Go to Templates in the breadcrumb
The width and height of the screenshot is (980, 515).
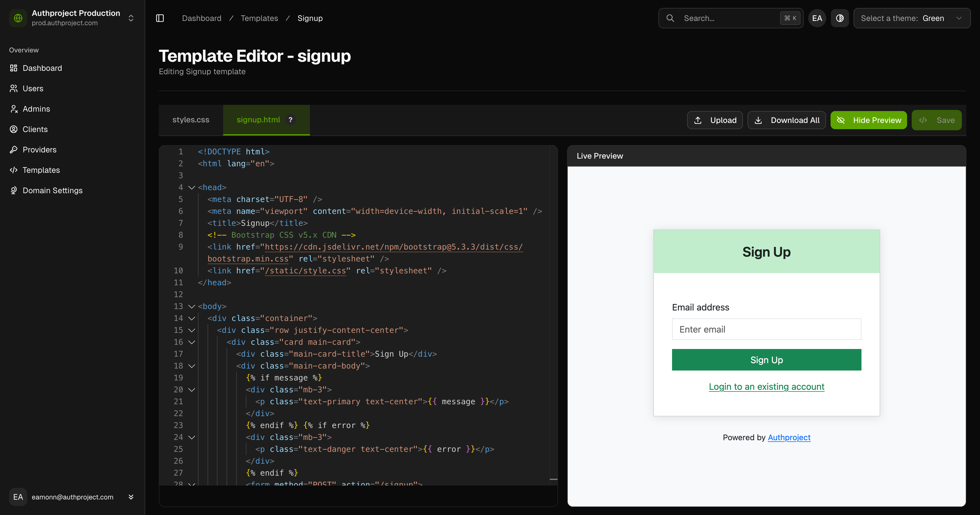click(259, 18)
